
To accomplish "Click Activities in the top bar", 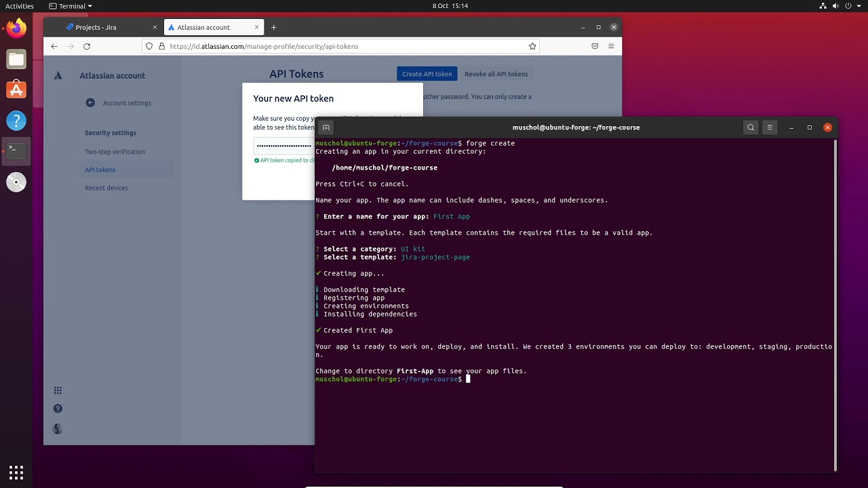I will [20, 6].
